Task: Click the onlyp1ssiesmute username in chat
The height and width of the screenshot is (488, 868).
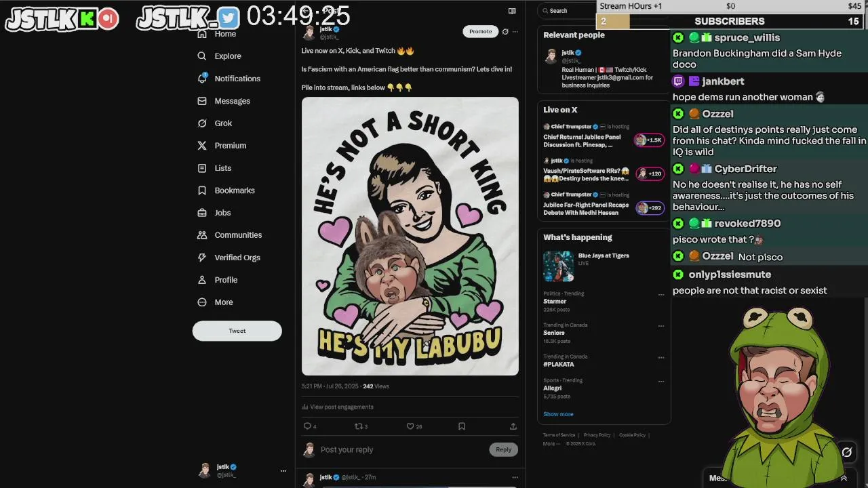Action: point(730,274)
